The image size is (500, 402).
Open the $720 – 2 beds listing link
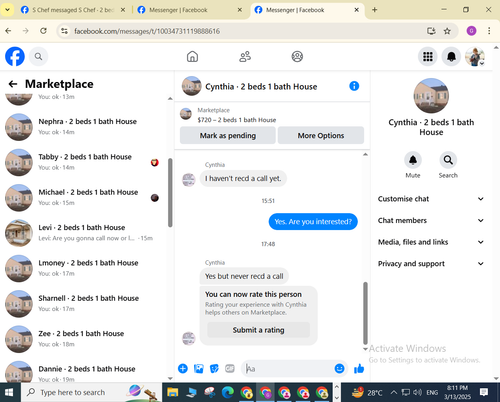point(237,120)
